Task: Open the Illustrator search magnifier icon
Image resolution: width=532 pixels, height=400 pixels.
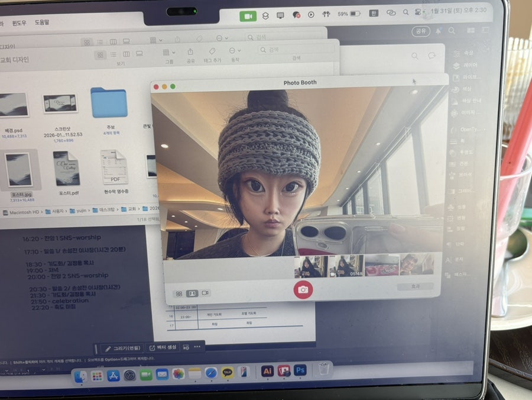Action: tap(452, 31)
